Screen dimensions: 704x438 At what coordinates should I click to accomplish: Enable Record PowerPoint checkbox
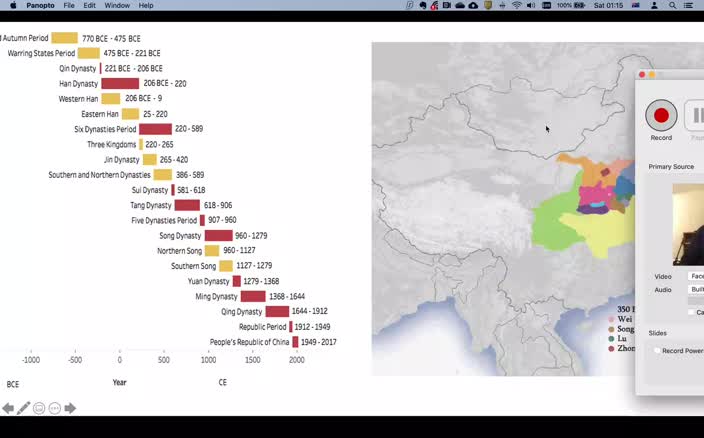click(657, 351)
